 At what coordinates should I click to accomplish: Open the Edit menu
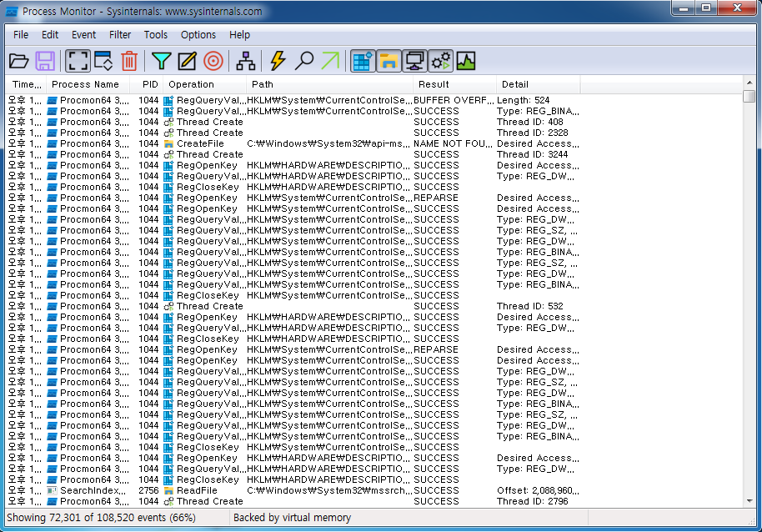point(50,35)
